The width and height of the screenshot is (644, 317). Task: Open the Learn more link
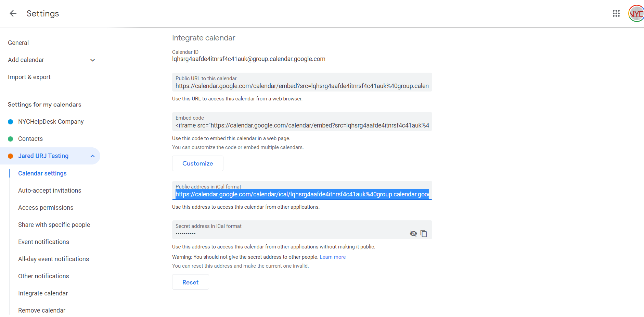tap(333, 257)
